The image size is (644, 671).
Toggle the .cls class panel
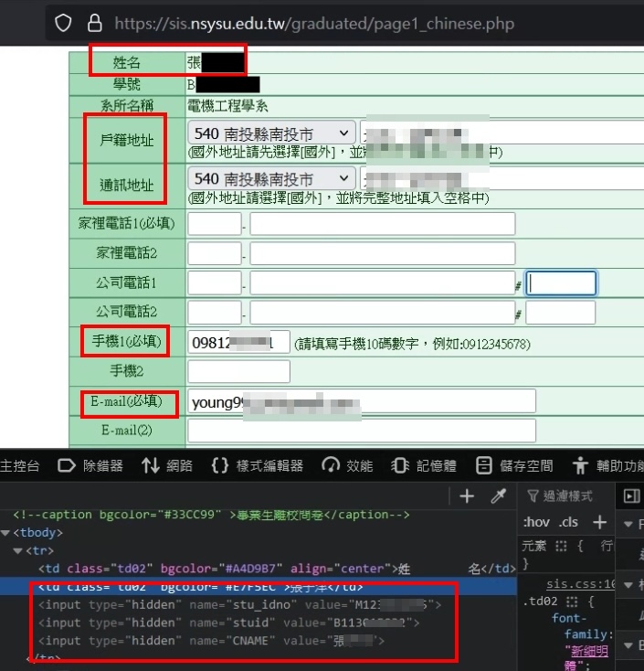(568, 522)
